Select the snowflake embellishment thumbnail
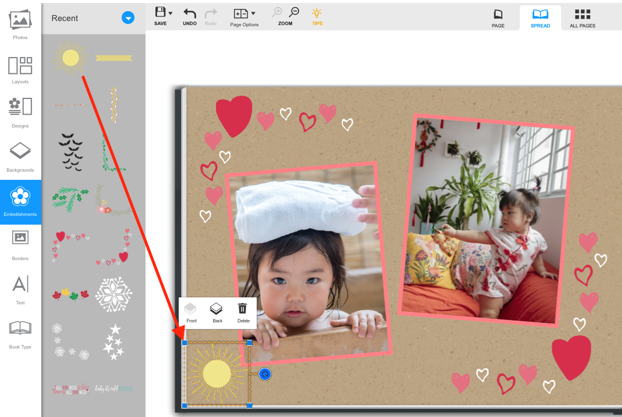Image resolution: width=622 pixels, height=417 pixels. 113,294
